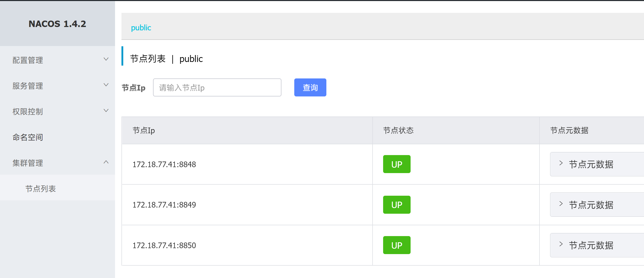This screenshot has height=278, width=644.
Task: Select node address 172.18.77.41:8848
Action: tap(164, 164)
